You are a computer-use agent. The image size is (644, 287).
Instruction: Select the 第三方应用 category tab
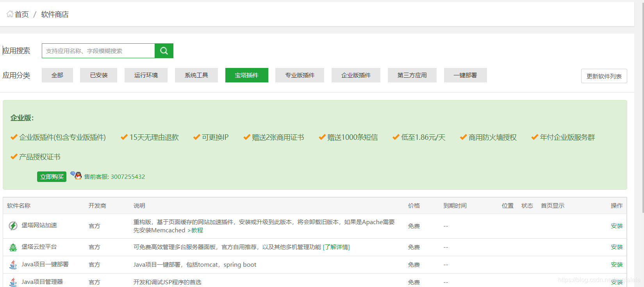[x=412, y=75]
